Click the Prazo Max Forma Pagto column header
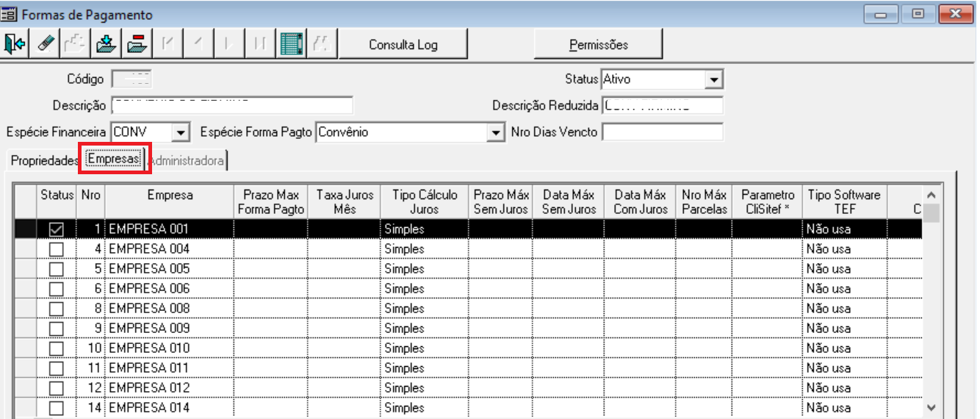The width and height of the screenshot is (980, 419). point(271,201)
